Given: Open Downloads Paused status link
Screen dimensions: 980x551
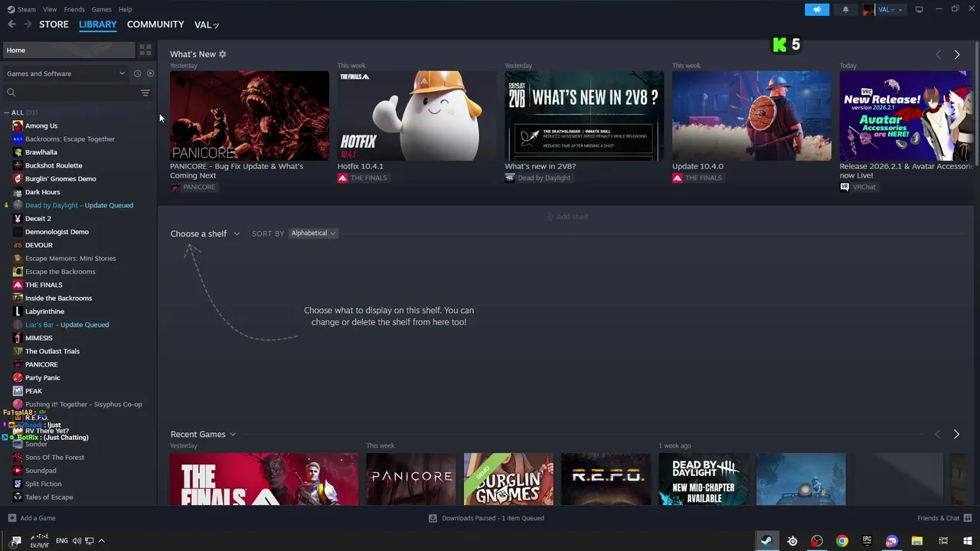Looking at the screenshot, I should click(492, 518).
